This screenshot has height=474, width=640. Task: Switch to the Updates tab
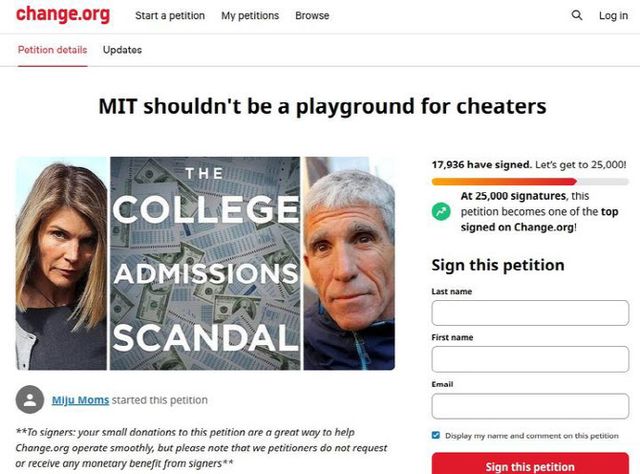click(x=122, y=50)
